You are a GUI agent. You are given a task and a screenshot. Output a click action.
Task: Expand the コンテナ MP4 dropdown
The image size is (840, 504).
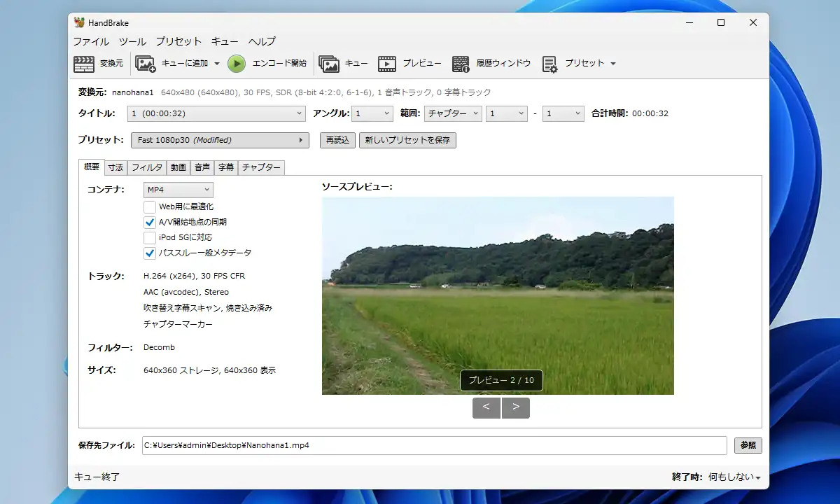(x=178, y=190)
